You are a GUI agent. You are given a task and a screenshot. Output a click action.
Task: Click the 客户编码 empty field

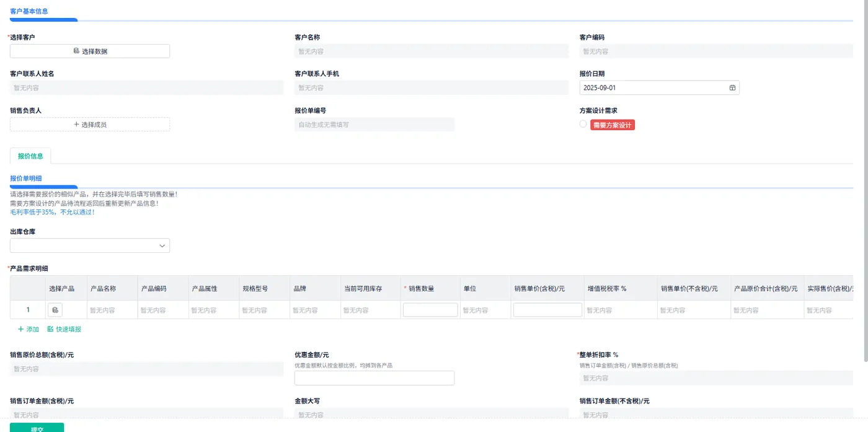[716, 51]
